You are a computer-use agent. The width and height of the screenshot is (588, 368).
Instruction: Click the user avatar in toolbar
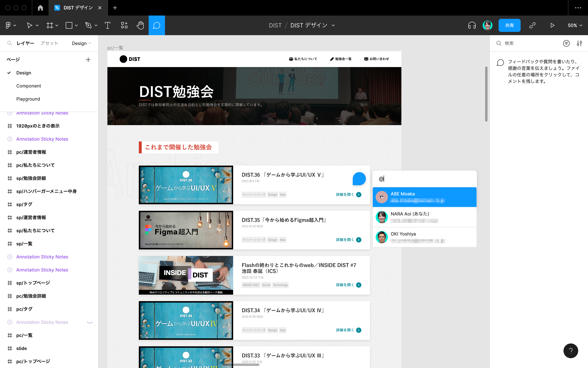pos(487,25)
